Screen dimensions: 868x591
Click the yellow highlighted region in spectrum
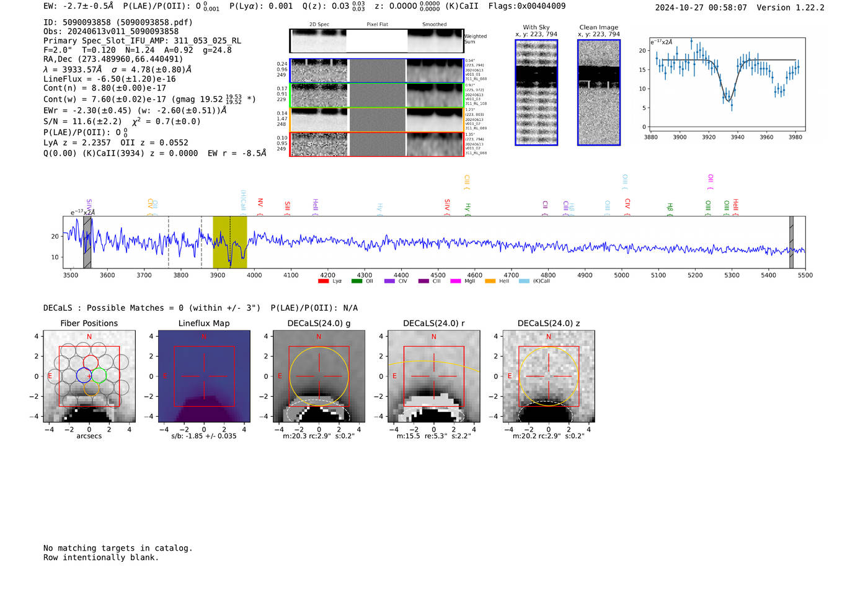point(230,242)
